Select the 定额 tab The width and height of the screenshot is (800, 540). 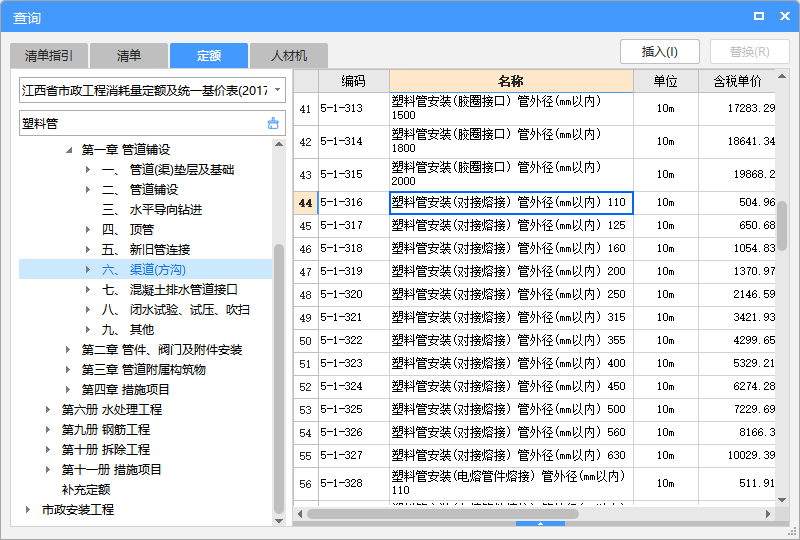[209, 55]
